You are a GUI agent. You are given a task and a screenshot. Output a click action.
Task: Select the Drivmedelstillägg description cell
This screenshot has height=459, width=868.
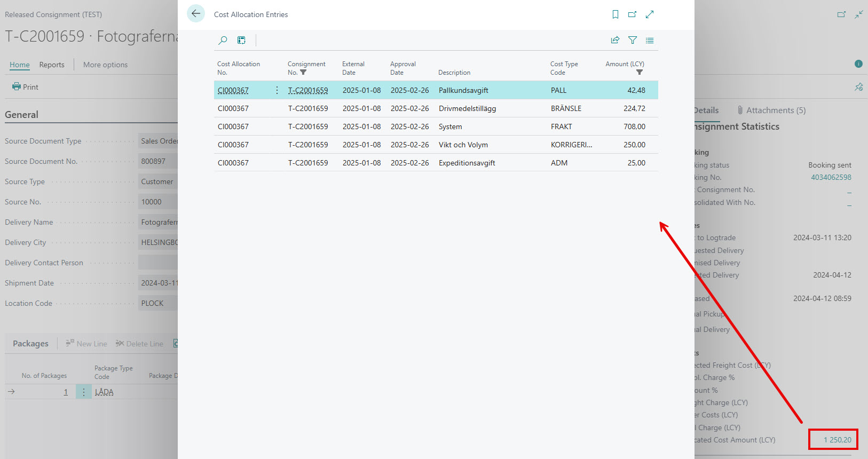[x=468, y=108]
